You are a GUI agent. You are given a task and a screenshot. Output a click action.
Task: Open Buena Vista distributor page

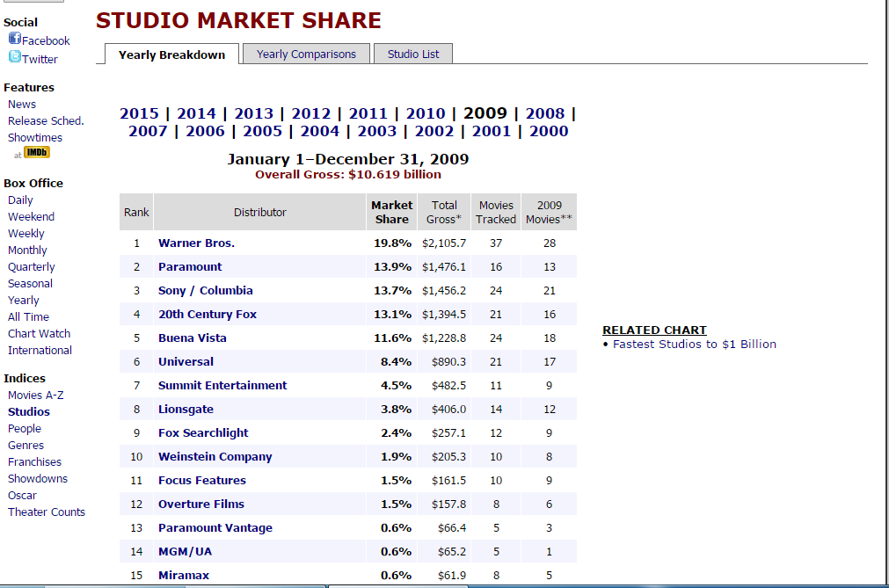193,338
